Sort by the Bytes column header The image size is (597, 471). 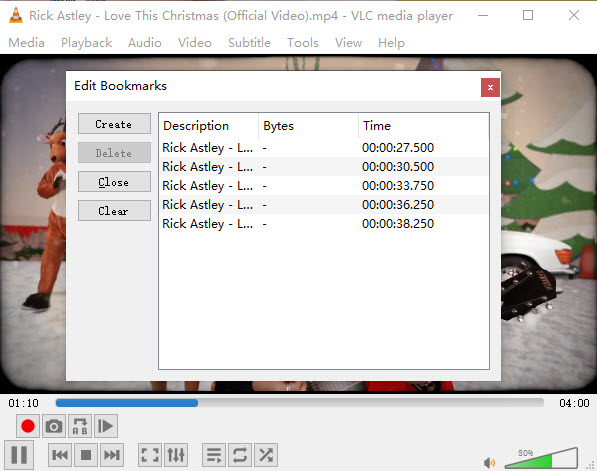pos(308,126)
